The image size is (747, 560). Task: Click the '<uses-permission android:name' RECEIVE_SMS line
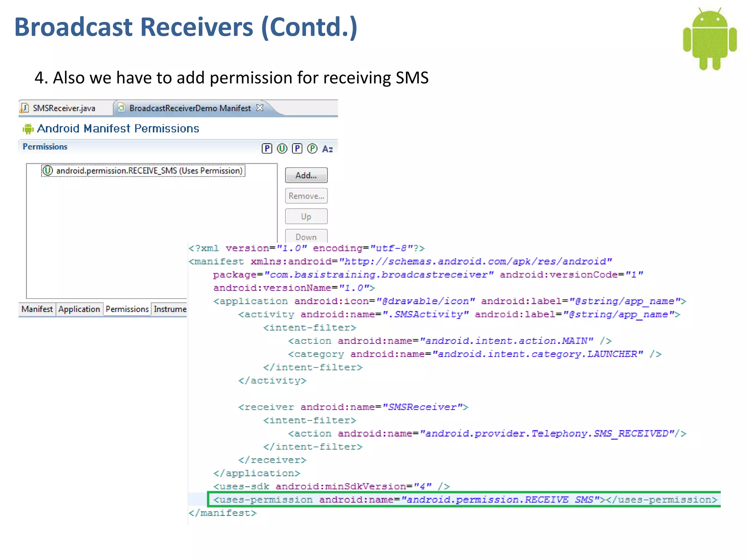pos(465,499)
